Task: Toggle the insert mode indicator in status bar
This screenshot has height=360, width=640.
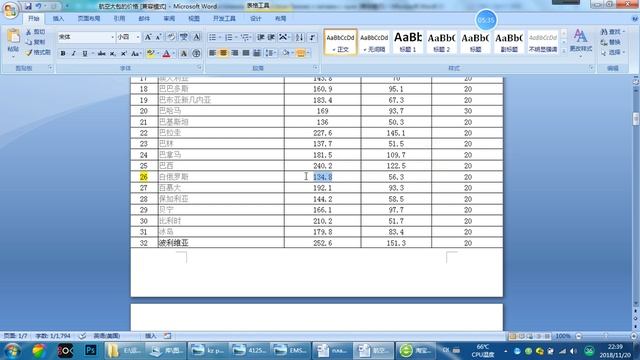Action: tap(151, 336)
